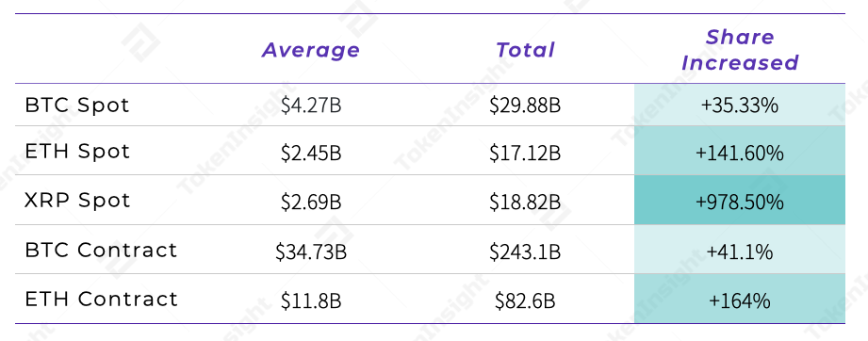Viewport: 868px width, 341px height.
Task: Click the +978.50% highlighted cell
Action: (x=740, y=201)
